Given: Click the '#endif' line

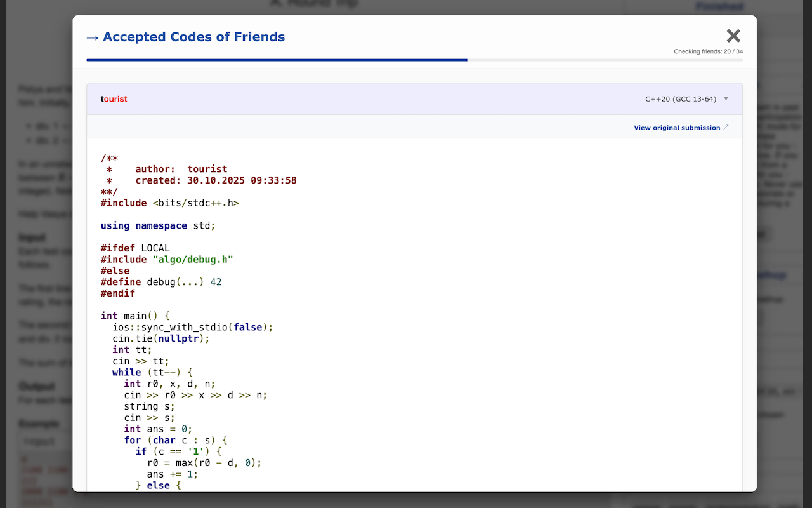Looking at the screenshot, I should click(118, 293).
